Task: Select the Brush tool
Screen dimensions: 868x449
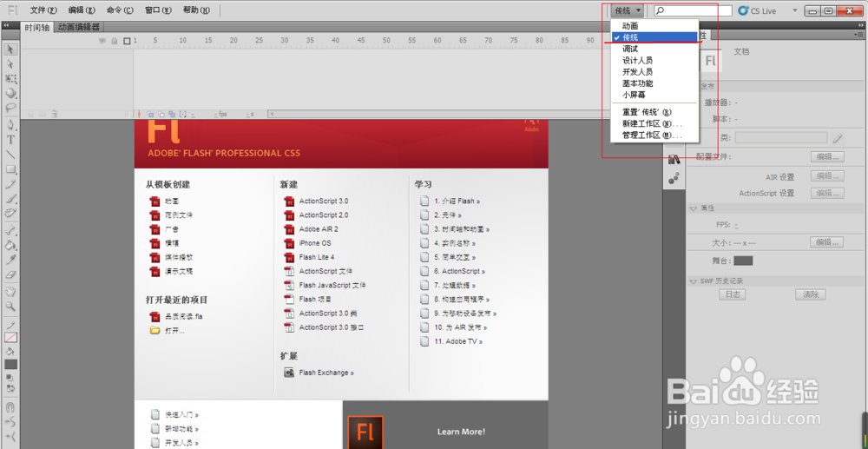Action: click(x=10, y=198)
